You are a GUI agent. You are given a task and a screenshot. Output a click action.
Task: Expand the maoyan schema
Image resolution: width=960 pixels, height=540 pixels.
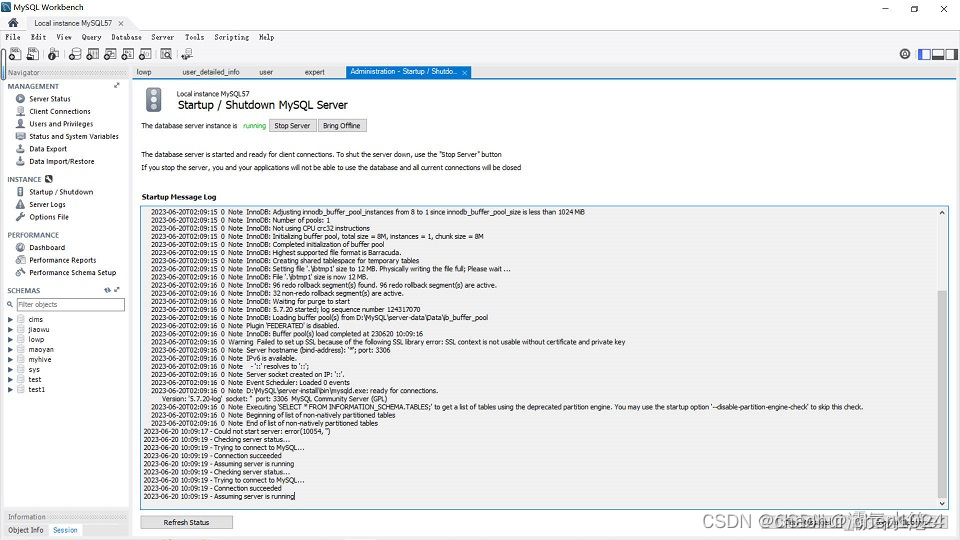[10, 350]
